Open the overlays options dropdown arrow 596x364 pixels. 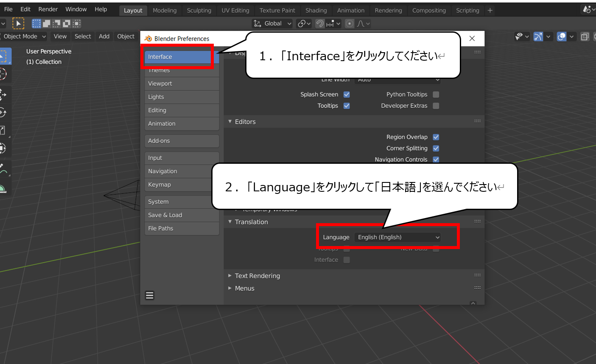tap(571, 36)
